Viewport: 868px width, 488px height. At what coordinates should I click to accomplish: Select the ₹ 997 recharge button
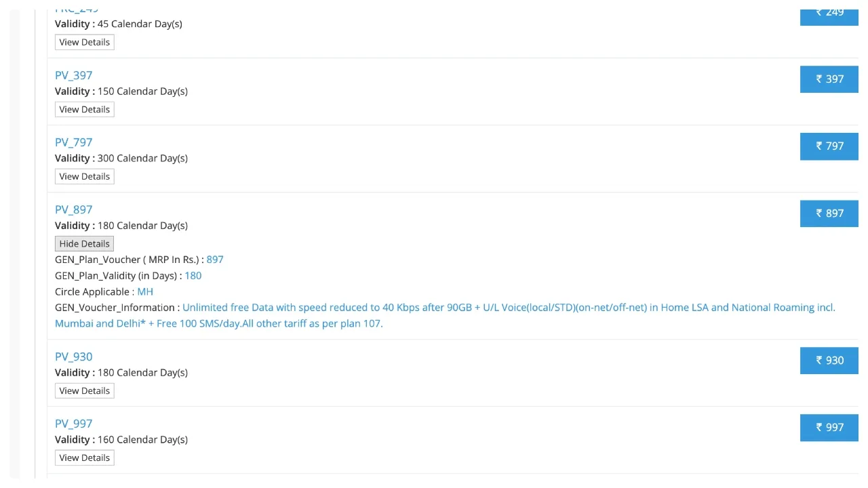829,428
